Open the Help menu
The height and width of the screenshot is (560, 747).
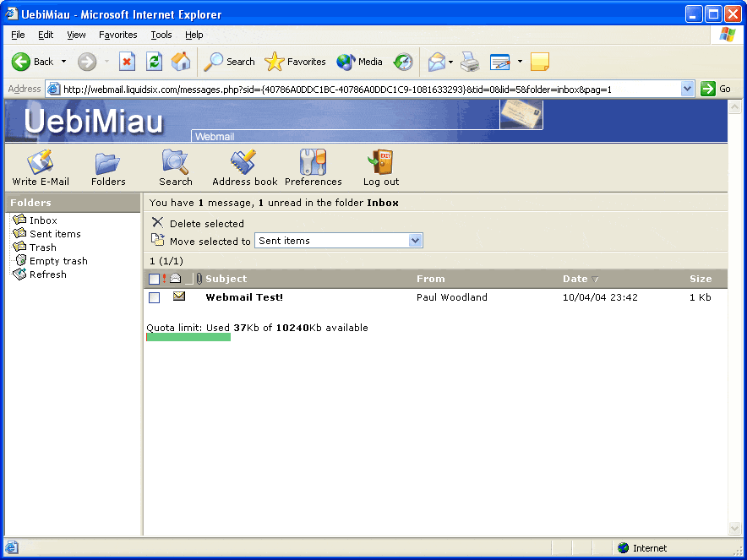(x=194, y=35)
